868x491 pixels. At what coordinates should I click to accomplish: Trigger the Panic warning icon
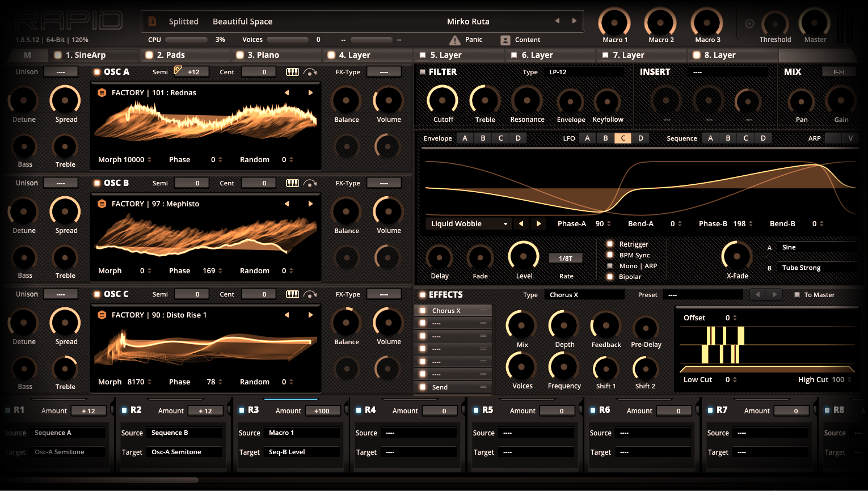pyautogui.click(x=455, y=40)
